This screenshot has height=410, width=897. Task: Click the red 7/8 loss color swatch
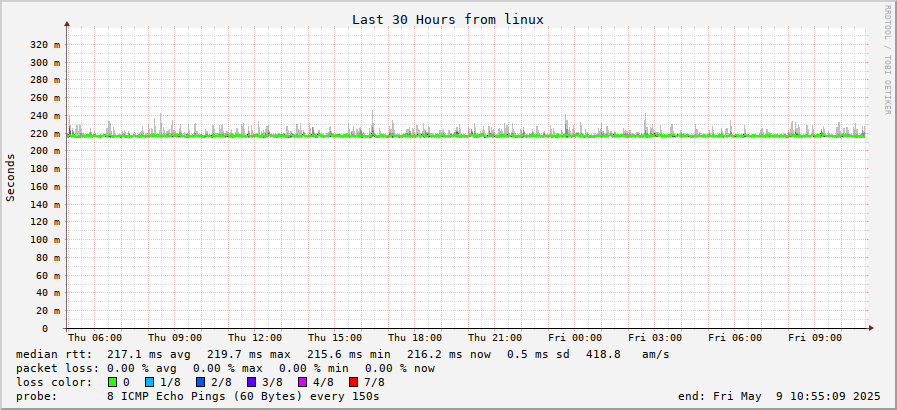[354, 382]
